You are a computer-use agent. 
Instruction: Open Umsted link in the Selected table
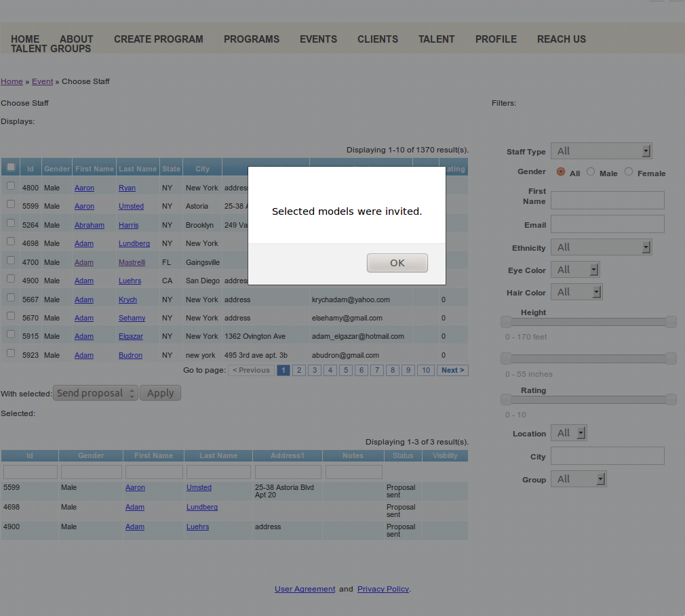pyautogui.click(x=199, y=488)
